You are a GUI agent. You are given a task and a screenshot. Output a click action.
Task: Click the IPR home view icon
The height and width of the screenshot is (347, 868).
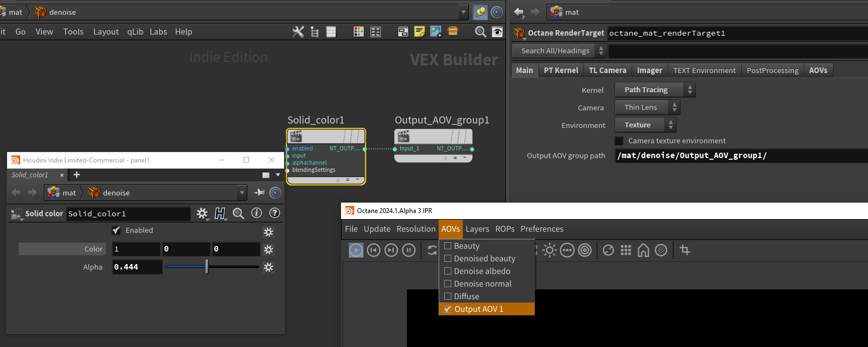click(643, 250)
